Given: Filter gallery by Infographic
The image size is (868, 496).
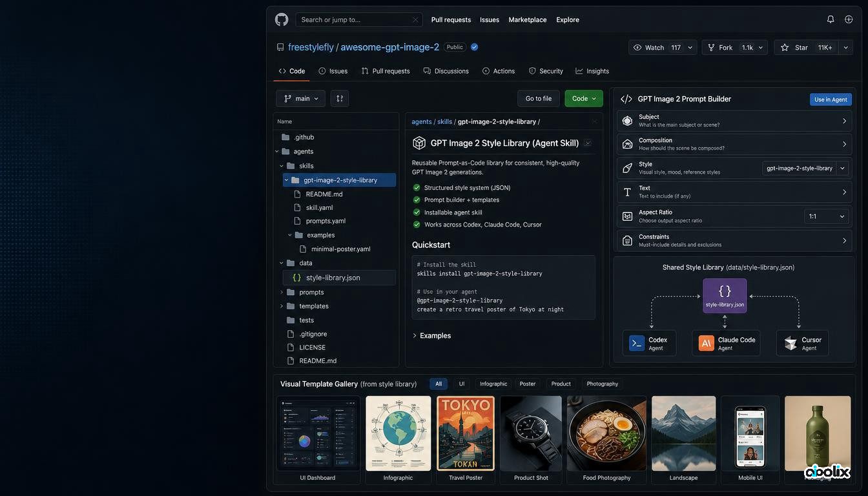Looking at the screenshot, I should click(x=493, y=384).
